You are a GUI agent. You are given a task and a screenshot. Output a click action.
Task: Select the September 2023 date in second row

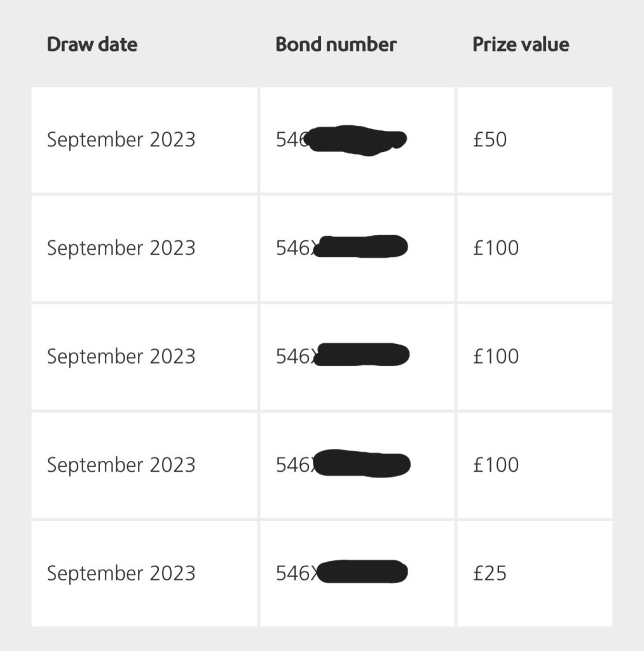[121, 248]
